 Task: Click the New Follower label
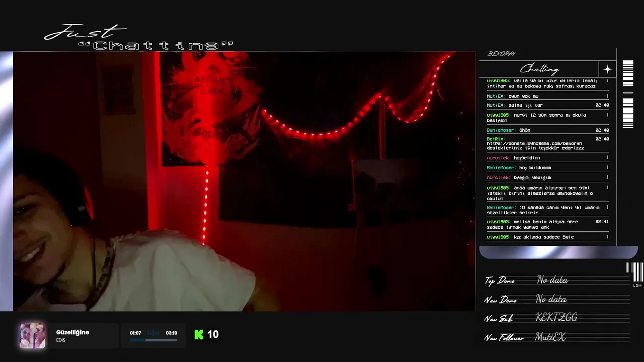coord(504,338)
